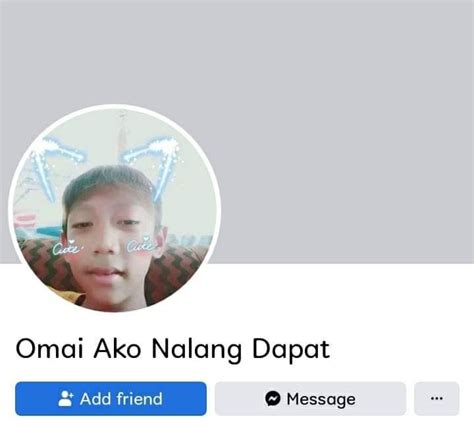474x427 pixels.
Task: Click the word Dapat in the name
Action: [x=291, y=350]
